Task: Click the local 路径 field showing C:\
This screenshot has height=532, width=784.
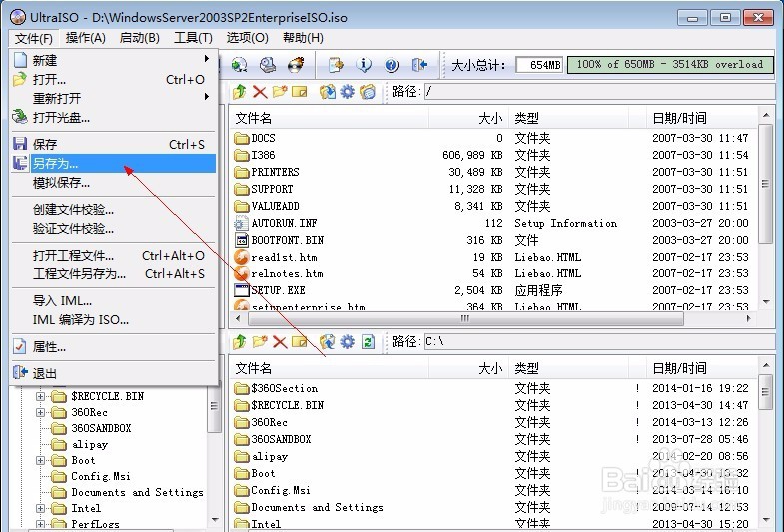Action: coord(599,342)
